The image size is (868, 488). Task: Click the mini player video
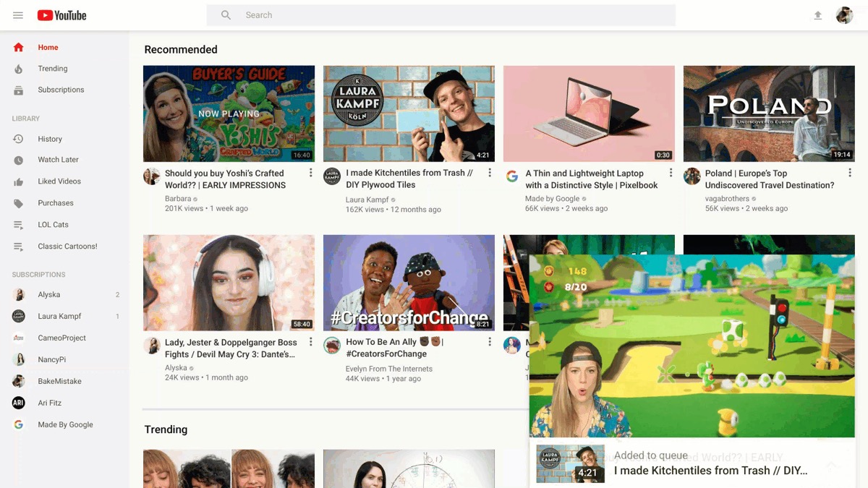[692, 346]
